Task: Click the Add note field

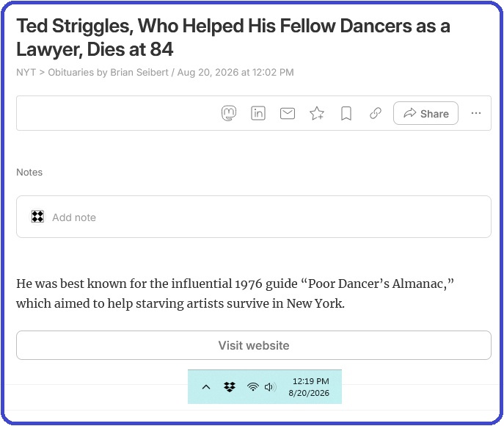Action: pos(254,217)
